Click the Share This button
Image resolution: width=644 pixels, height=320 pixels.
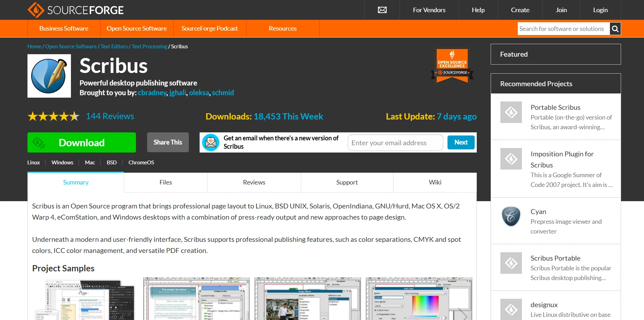168,142
